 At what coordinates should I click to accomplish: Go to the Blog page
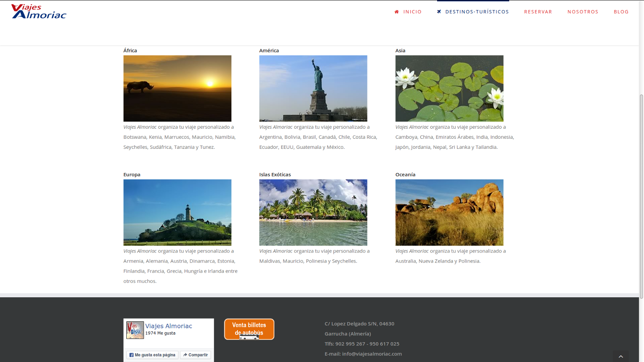(x=621, y=12)
